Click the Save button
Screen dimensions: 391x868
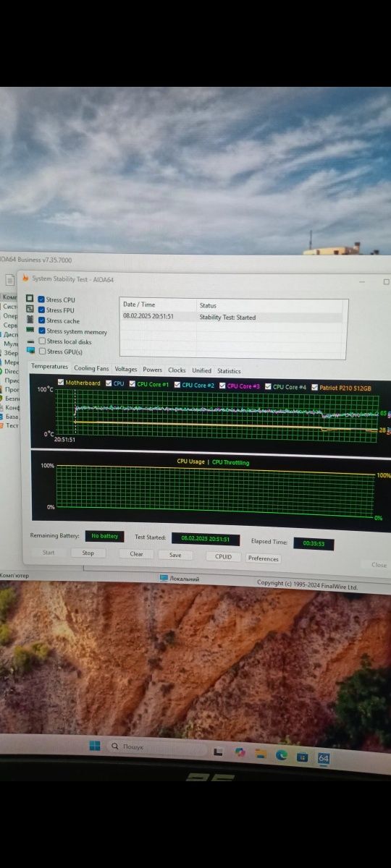coord(175,555)
